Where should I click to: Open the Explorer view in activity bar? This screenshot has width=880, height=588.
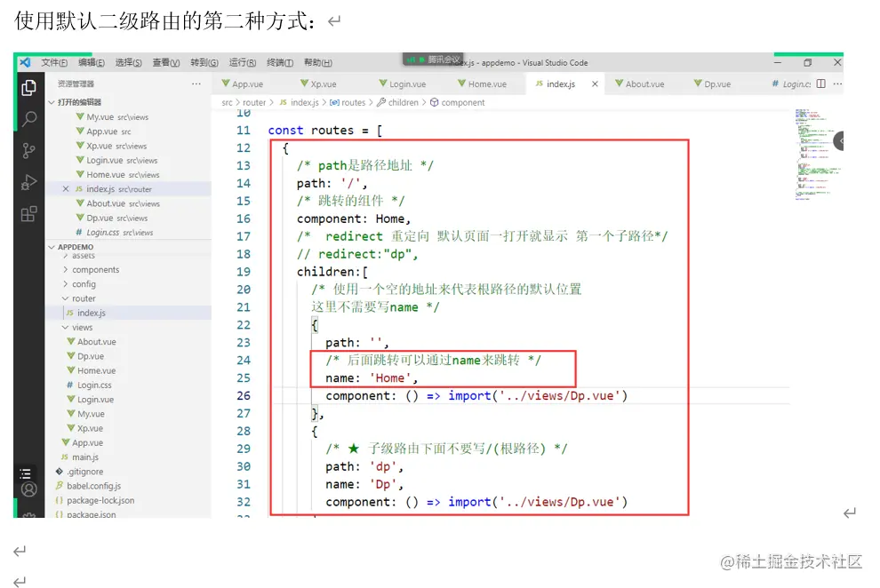(x=28, y=87)
